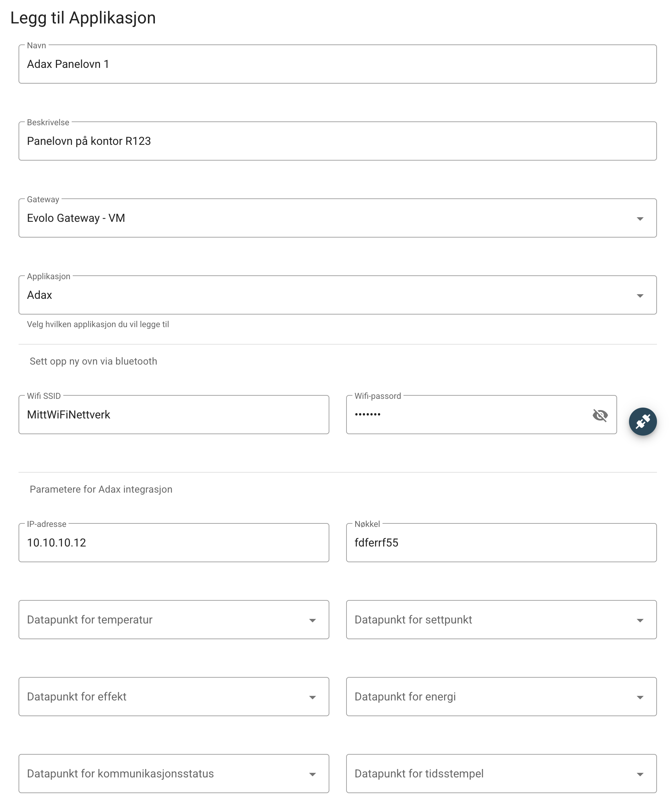Open the Gateway dropdown arrow

tap(640, 219)
